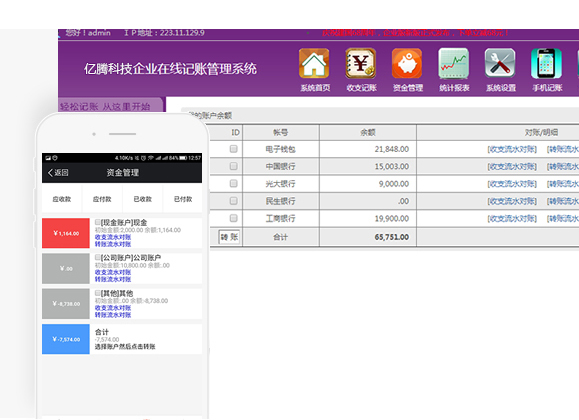The height and width of the screenshot is (420, 579).
Task: Tick the 民生银行 row checkbox
Action: click(233, 201)
